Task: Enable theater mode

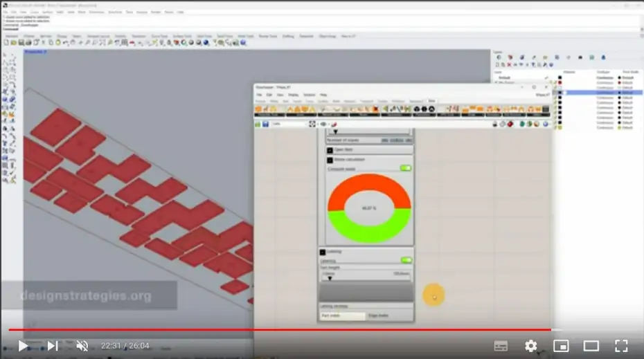Action: [x=591, y=346]
